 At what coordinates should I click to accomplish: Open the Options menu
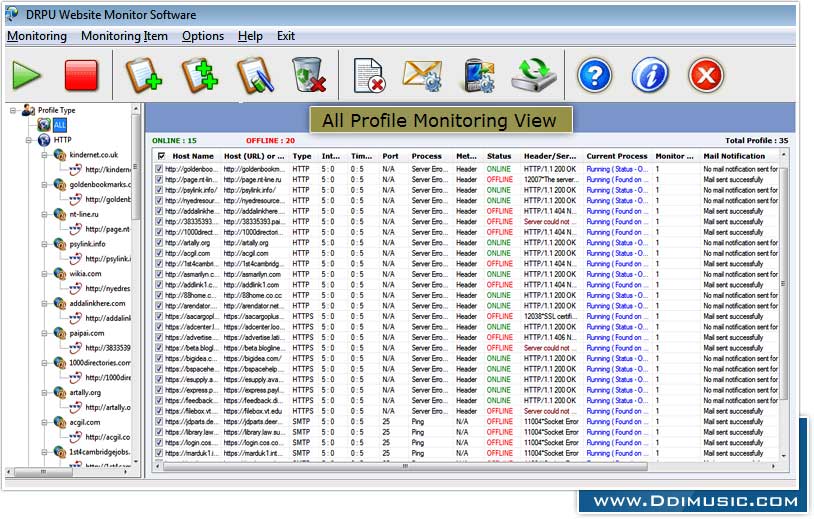pyautogui.click(x=203, y=36)
